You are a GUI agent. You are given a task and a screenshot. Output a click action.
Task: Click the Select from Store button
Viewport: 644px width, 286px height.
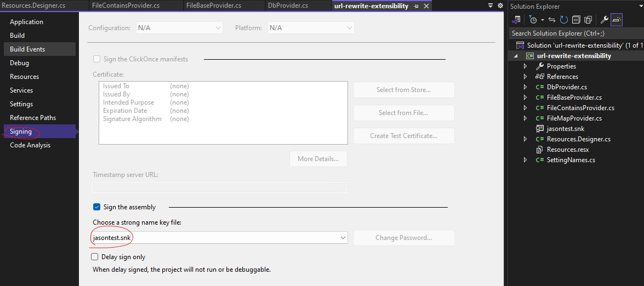tap(404, 90)
